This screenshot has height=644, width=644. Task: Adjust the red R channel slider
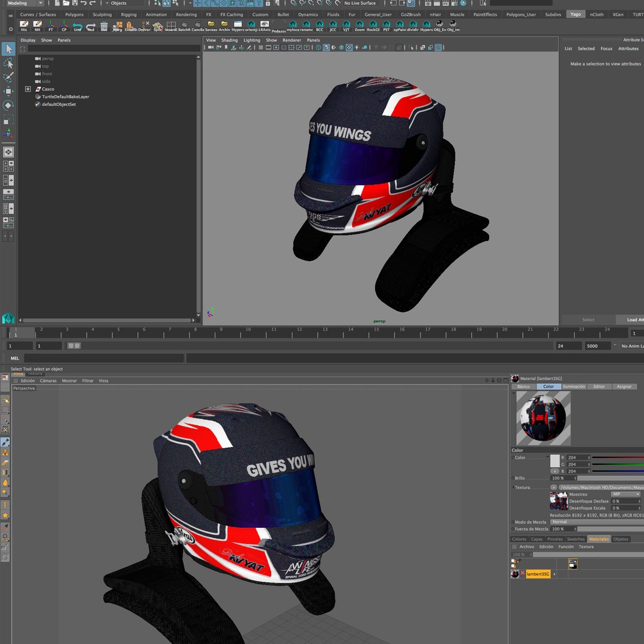618,457
